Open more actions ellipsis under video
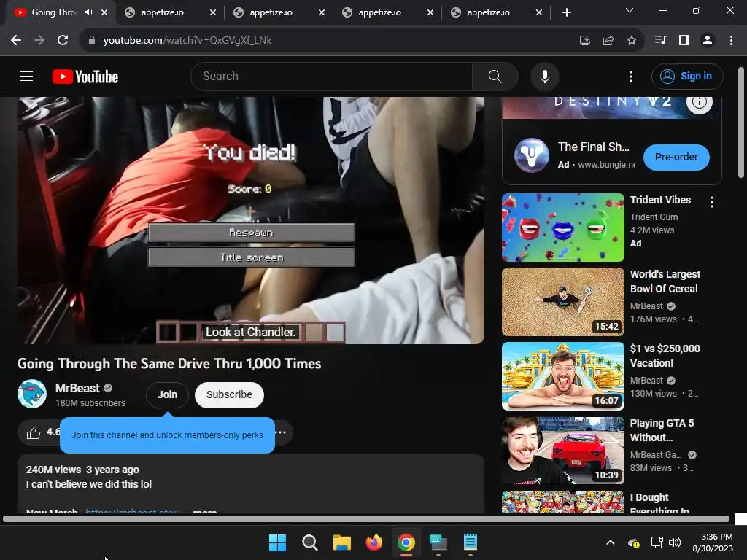Viewport: 747px width, 560px height. [281, 432]
